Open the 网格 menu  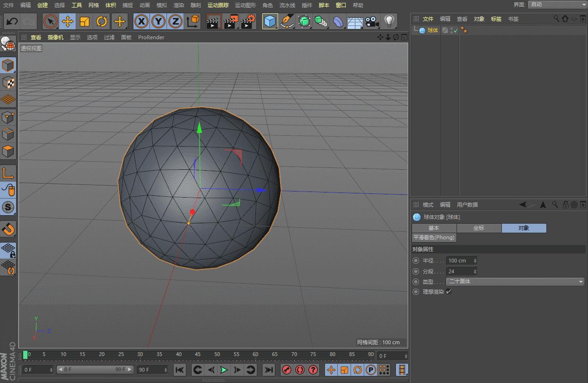click(93, 5)
